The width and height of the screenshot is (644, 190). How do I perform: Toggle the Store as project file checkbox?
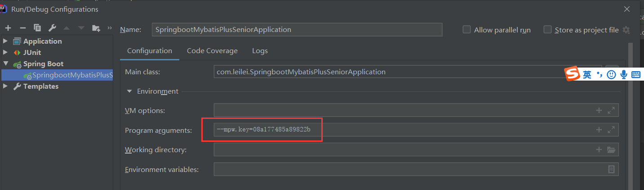pyautogui.click(x=547, y=30)
